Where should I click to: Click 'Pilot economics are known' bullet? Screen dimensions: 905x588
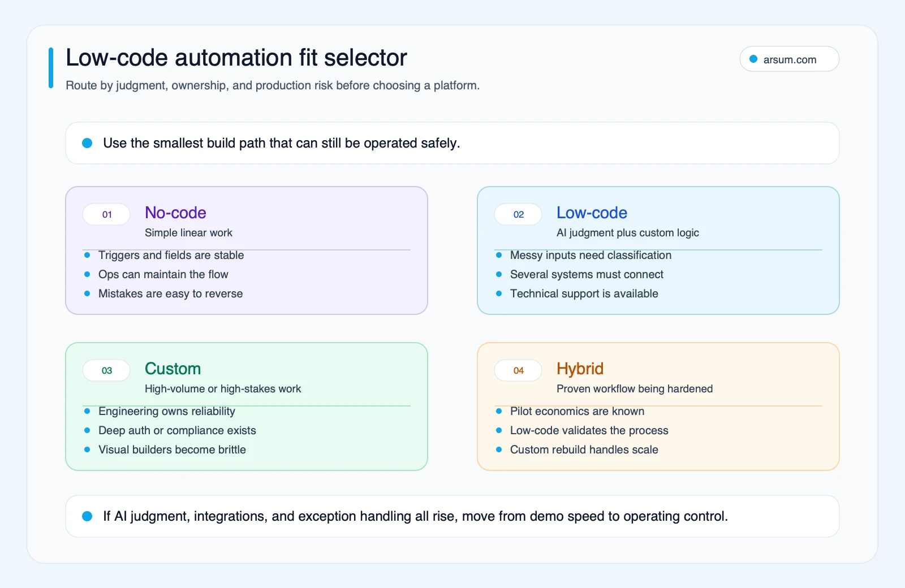577,411
